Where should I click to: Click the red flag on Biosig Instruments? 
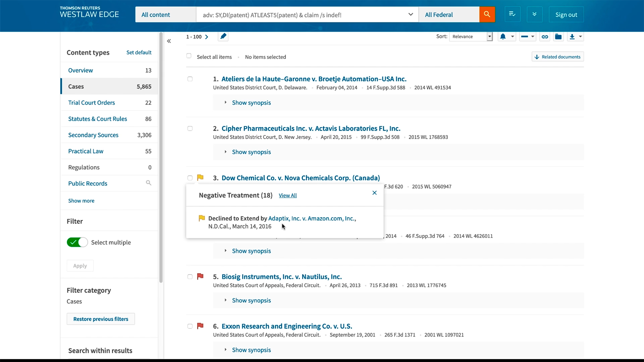coord(200,277)
